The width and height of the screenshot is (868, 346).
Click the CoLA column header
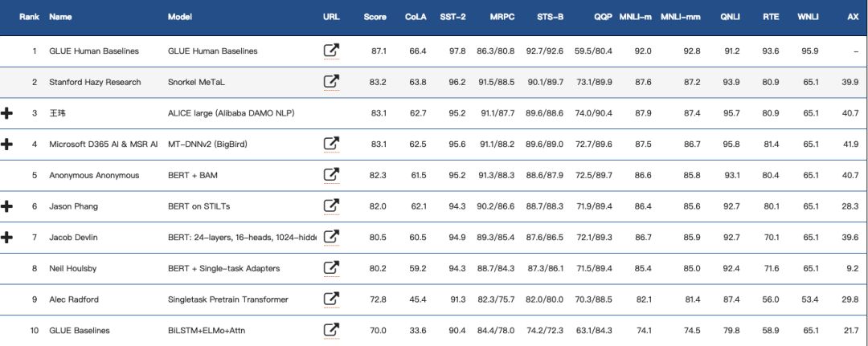coord(416,17)
